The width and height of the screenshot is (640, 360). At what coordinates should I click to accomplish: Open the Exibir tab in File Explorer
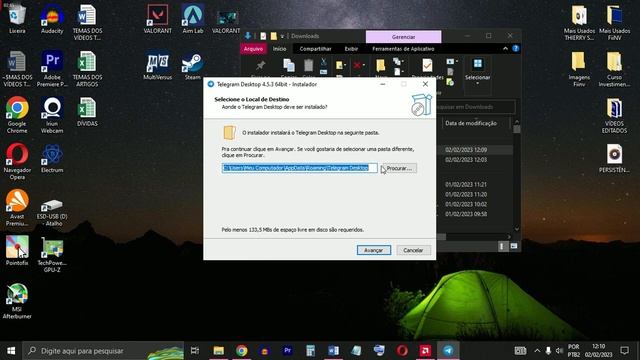[351, 49]
